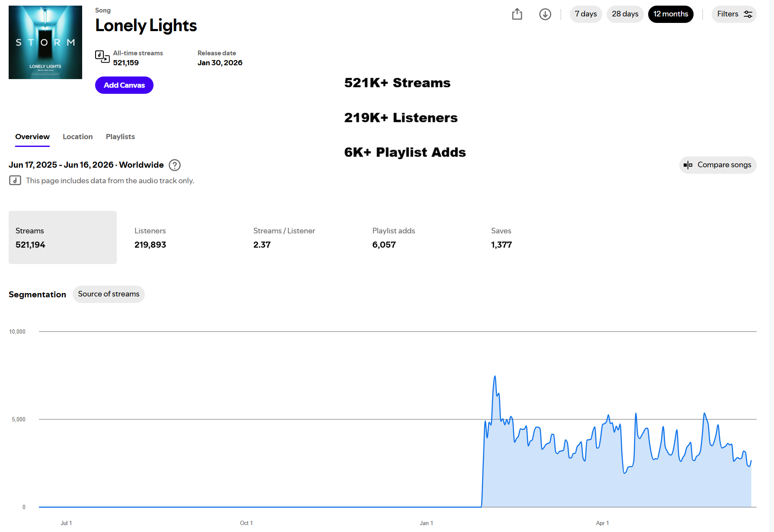
Task: Click the help question mark icon
Action: pos(175,165)
